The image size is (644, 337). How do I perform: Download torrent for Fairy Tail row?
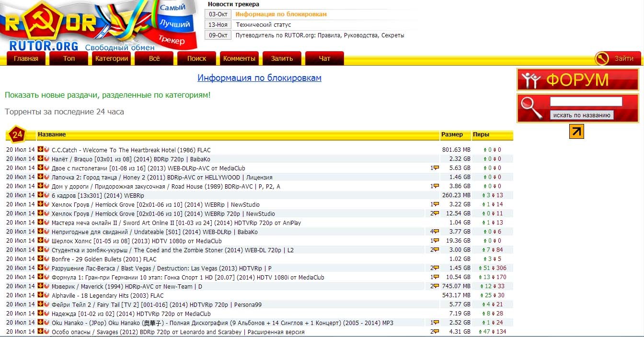(41, 304)
